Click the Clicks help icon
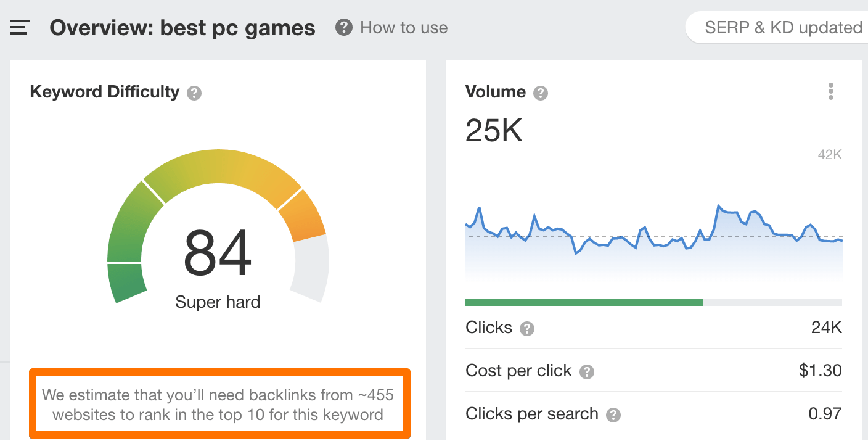Viewport: 868px width, 441px height. (x=526, y=329)
